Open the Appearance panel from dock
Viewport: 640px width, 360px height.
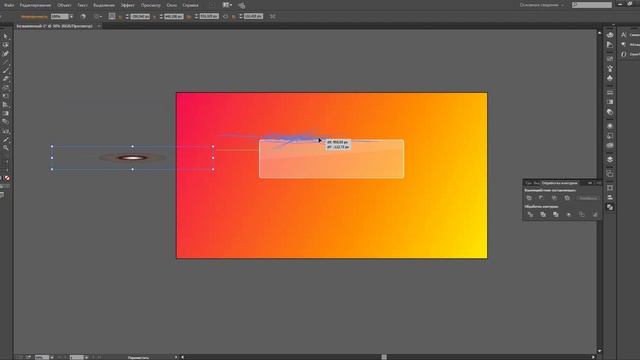pos(610,126)
